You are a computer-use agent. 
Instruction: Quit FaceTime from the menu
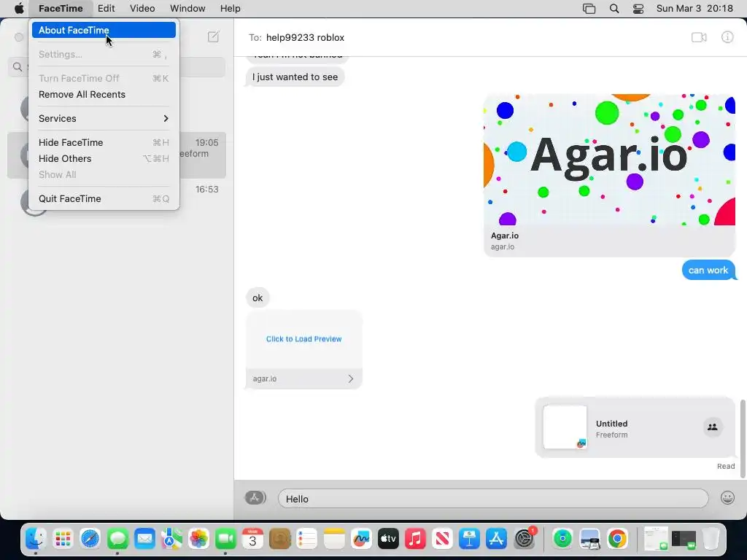click(104, 198)
